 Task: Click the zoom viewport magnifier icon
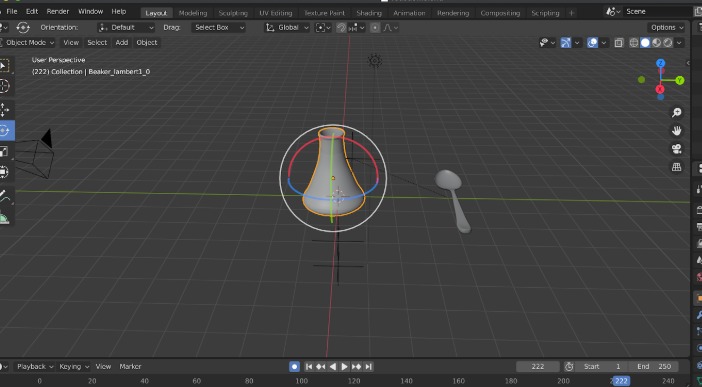[x=676, y=112]
